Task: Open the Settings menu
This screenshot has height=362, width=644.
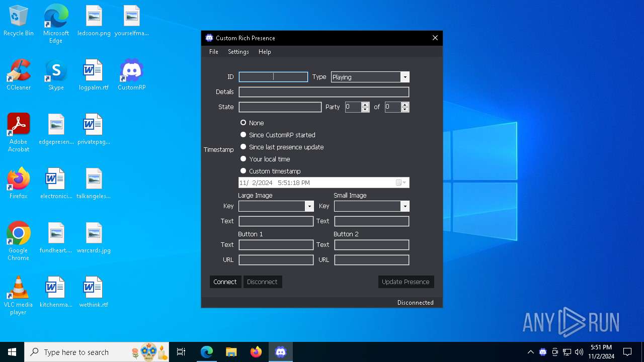Action: coord(238,52)
